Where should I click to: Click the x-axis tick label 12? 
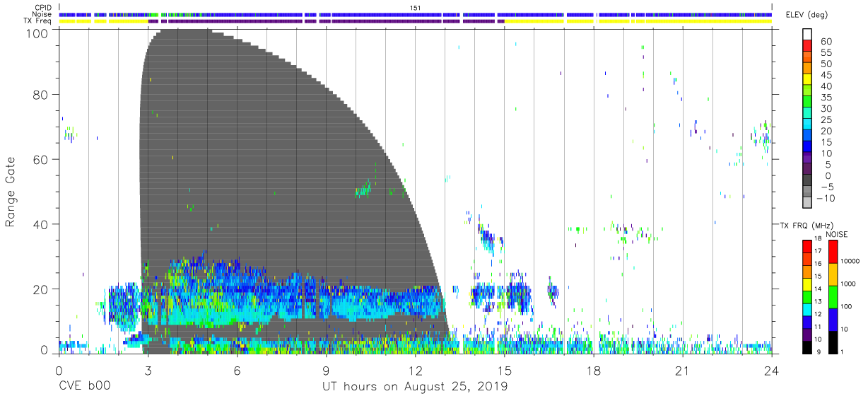pos(415,371)
